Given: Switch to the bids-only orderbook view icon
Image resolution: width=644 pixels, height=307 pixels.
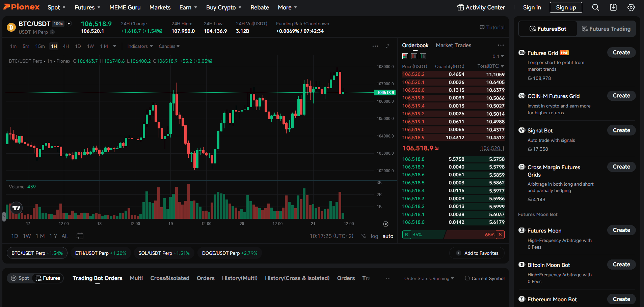Looking at the screenshot, I should click(423, 56).
